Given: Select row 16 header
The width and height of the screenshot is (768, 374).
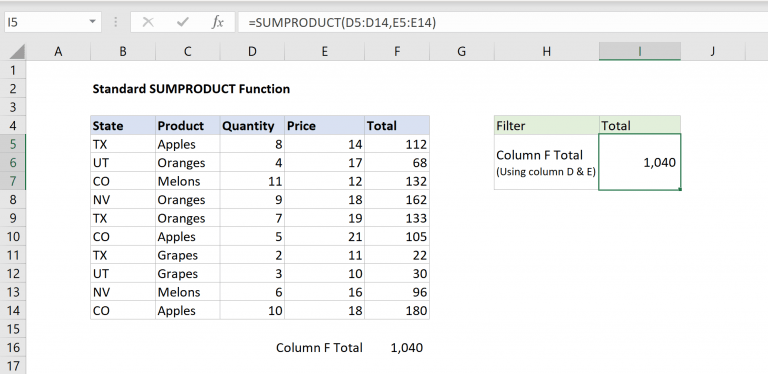Looking at the screenshot, I should [x=13, y=348].
